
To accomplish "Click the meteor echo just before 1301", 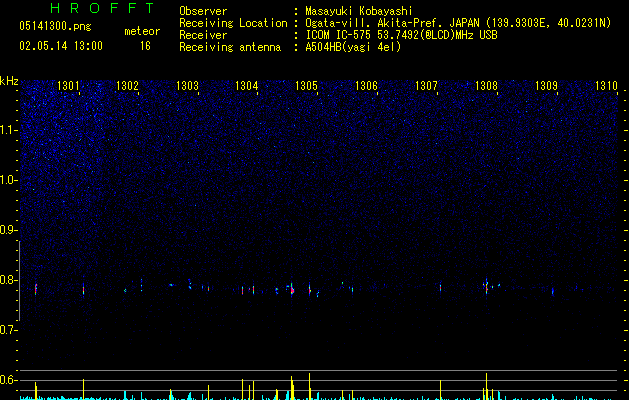I will [36, 289].
